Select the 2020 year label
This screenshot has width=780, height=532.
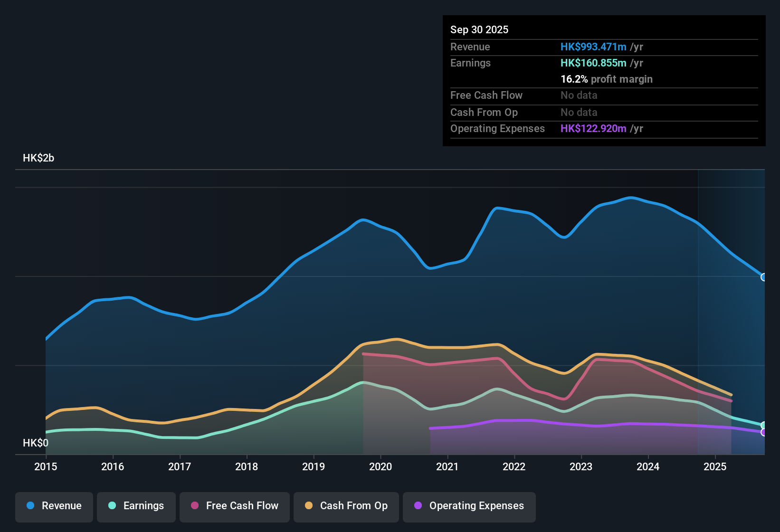tap(380, 467)
